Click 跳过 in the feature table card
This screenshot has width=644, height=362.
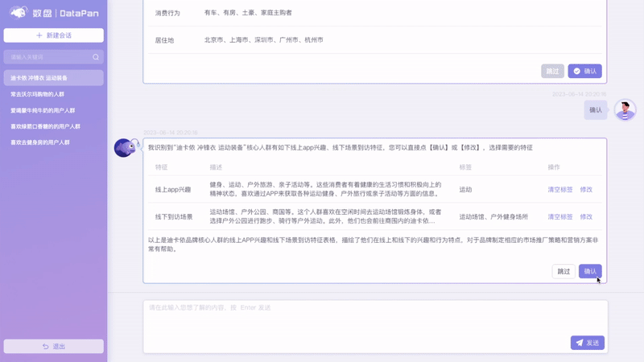tap(563, 271)
